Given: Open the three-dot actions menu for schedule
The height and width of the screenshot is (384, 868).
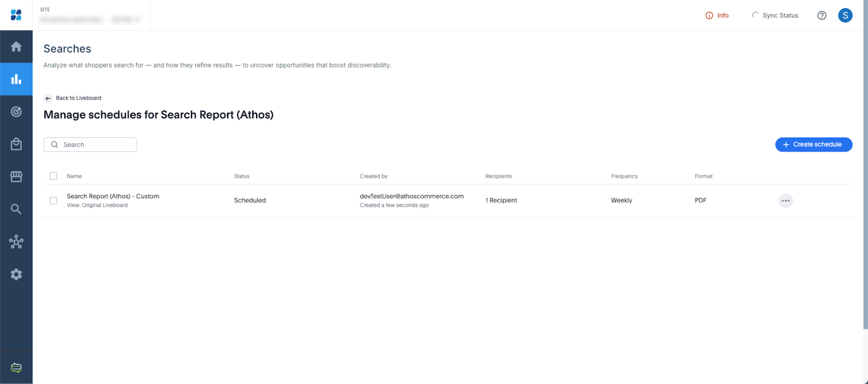Looking at the screenshot, I should point(786,201).
